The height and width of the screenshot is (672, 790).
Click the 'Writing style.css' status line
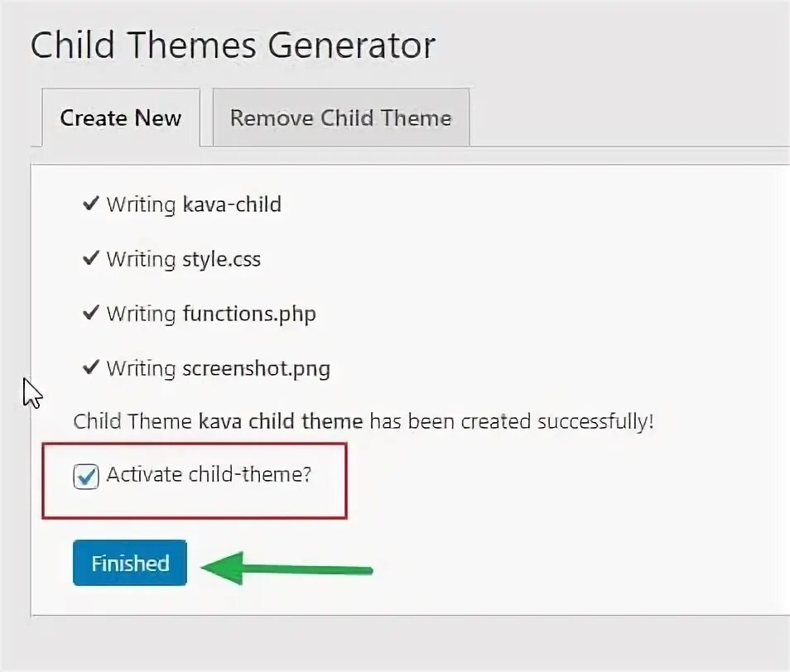click(183, 259)
